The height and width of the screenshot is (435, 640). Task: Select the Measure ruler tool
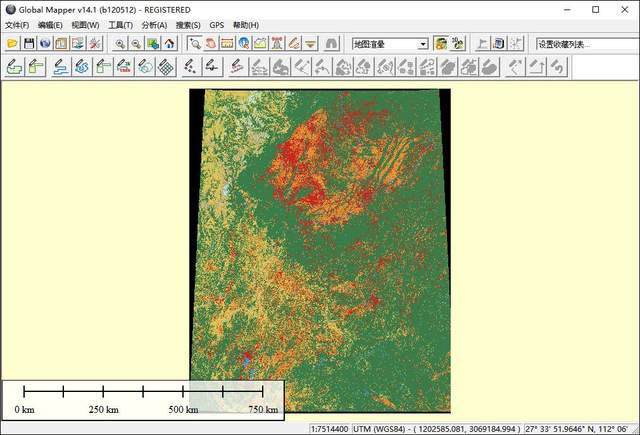point(227,44)
